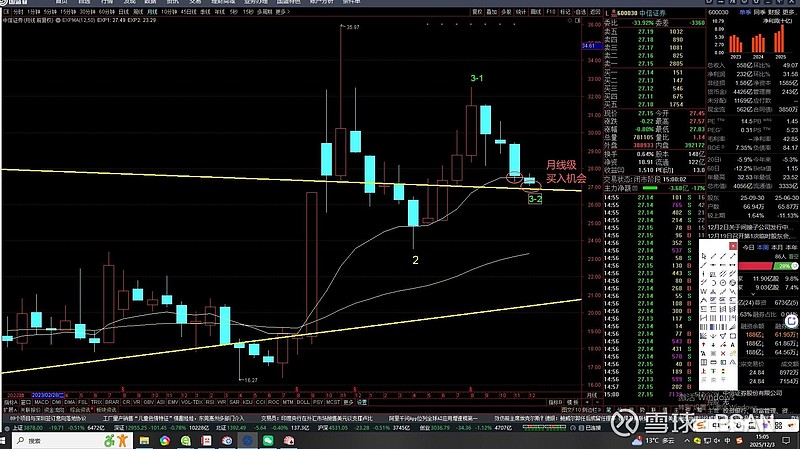Select the OBV indicator tab
This screenshot has height=449, width=800.
148,402
